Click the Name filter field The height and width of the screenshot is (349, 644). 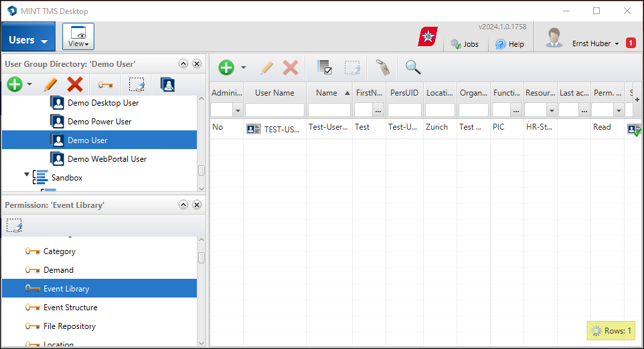tap(329, 110)
